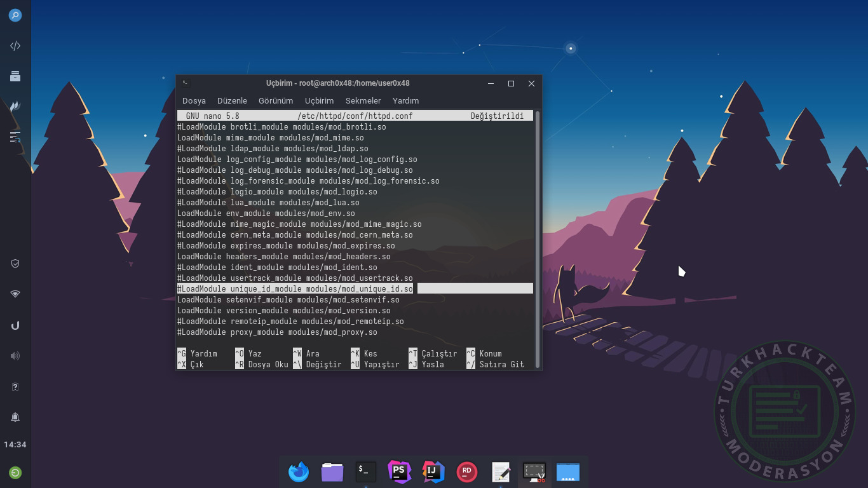
Task: Open the Görünüm menu
Action: (276, 100)
